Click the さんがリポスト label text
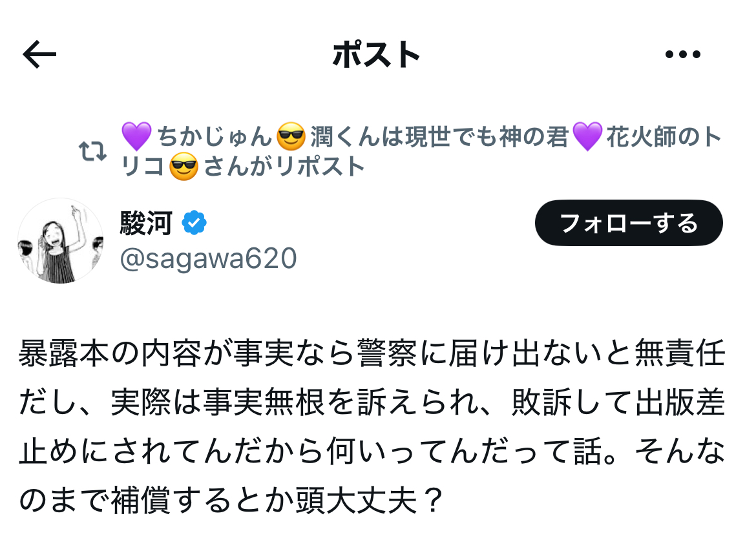756x551 pixels. 284,167
